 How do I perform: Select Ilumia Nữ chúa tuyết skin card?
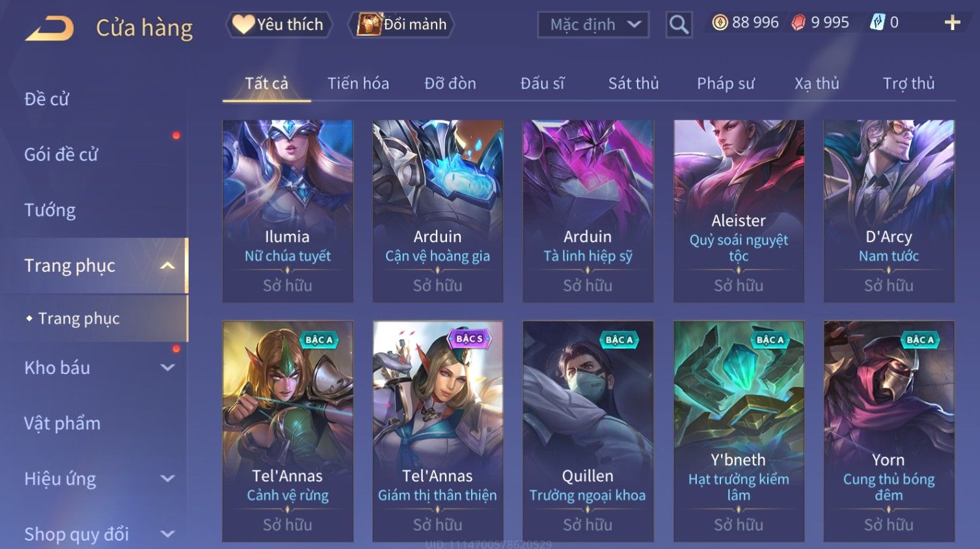(288, 211)
